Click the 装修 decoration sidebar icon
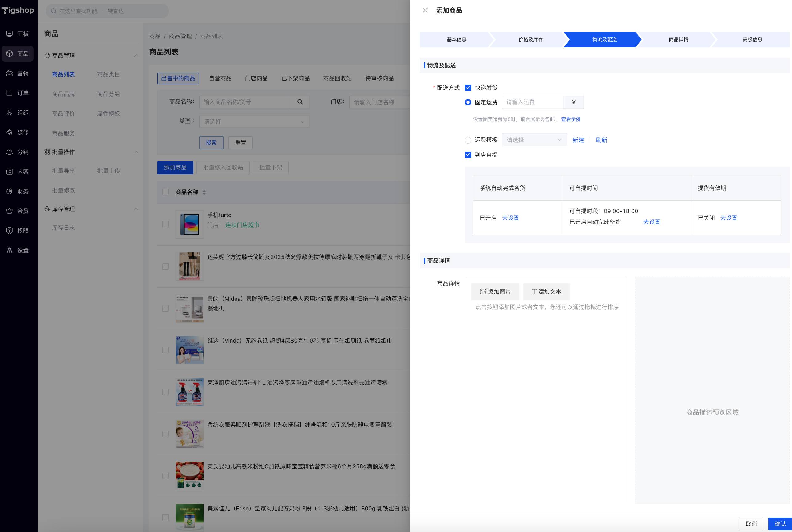 pos(10,132)
